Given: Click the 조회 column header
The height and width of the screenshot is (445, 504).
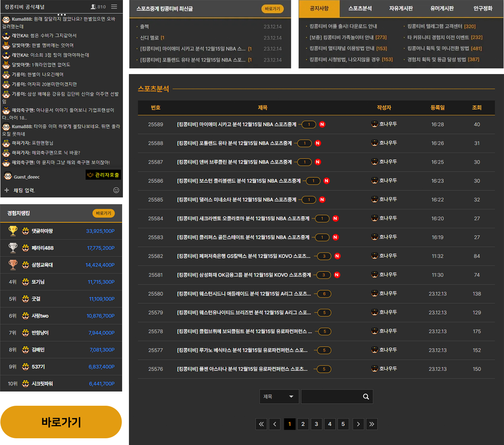Looking at the screenshot, I should tap(477, 108).
